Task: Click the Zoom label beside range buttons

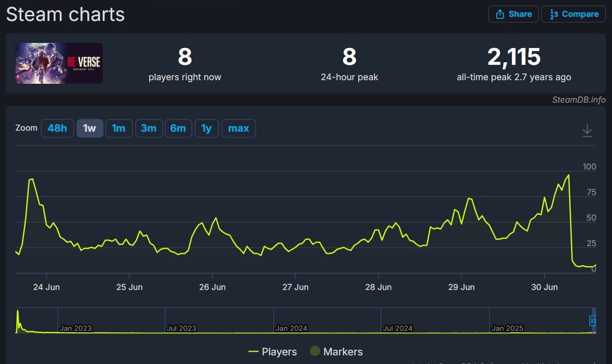Action: [26, 128]
